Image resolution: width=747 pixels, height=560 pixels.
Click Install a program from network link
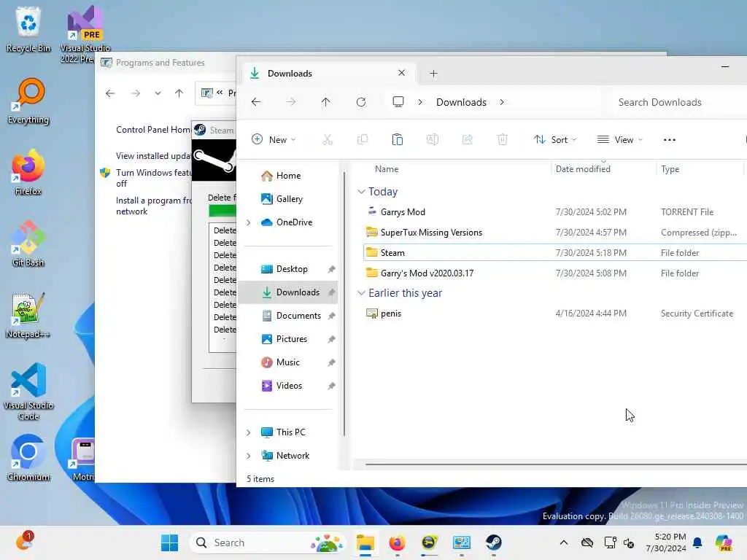pyautogui.click(x=153, y=206)
